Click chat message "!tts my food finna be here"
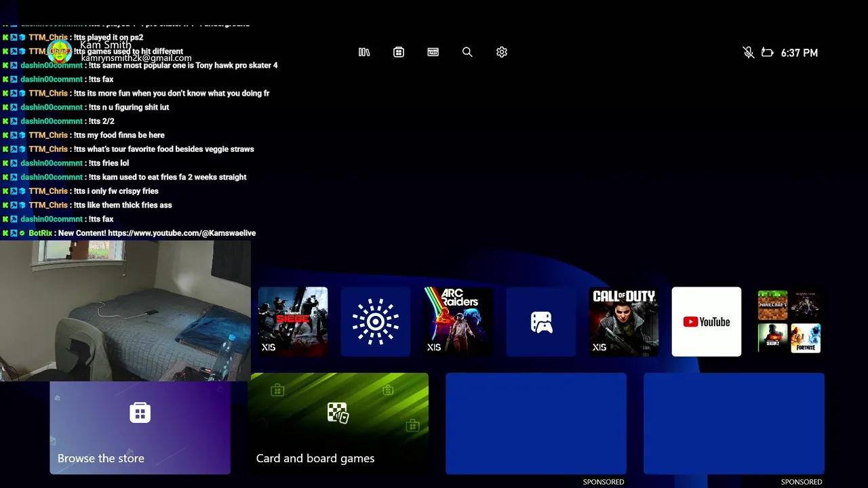 click(119, 135)
